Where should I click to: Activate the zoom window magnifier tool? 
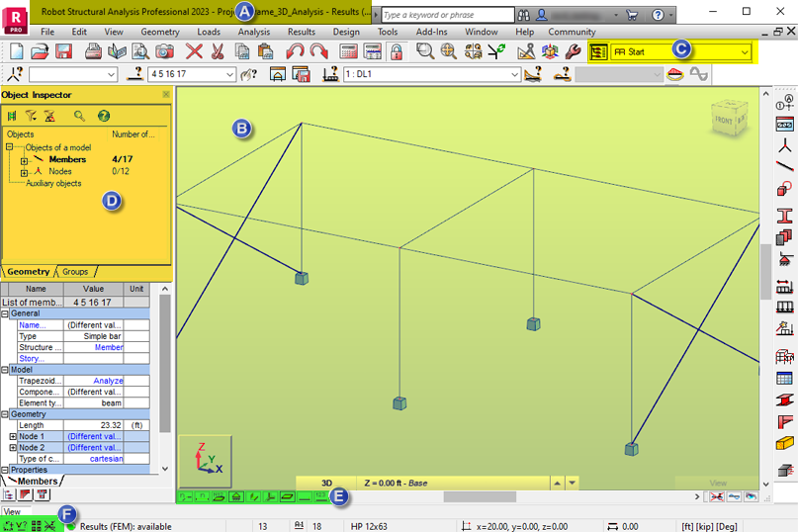point(425,51)
